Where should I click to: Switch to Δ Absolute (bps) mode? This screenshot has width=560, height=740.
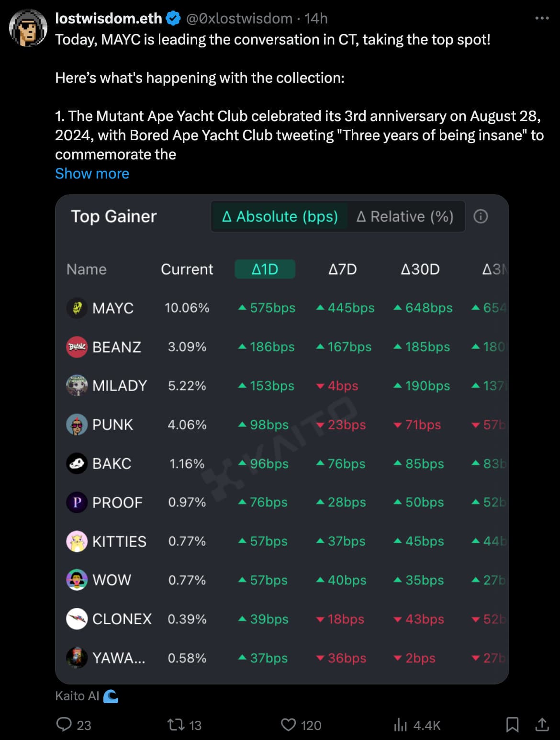pyautogui.click(x=280, y=216)
